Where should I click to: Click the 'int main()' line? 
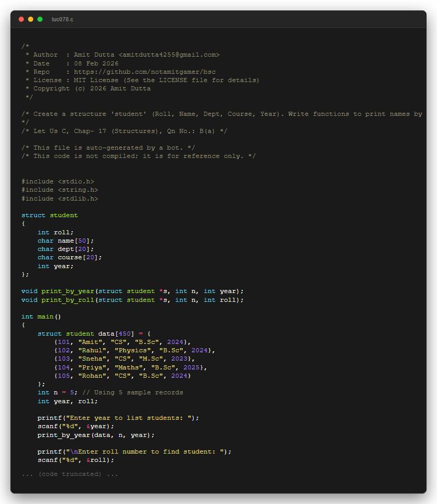pos(42,316)
